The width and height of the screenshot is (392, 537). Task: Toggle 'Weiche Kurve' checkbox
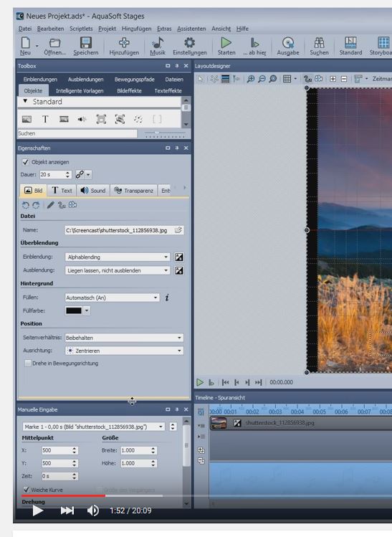click(26, 490)
